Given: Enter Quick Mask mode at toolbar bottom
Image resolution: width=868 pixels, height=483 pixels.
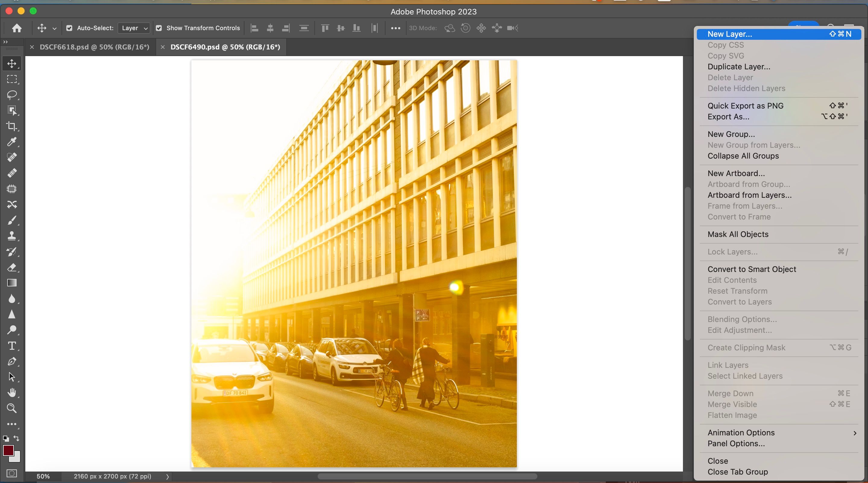Looking at the screenshot, I should click(12, 473).
